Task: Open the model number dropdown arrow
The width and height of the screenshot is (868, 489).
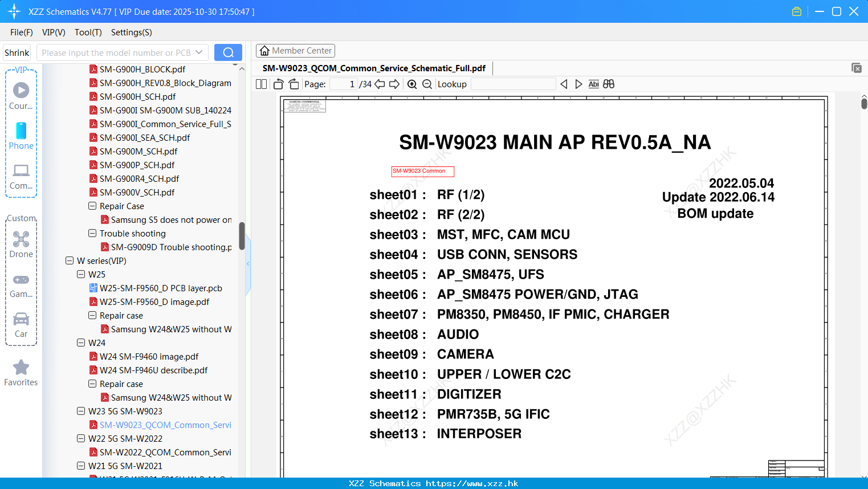Action: click(x=199, y=52)
